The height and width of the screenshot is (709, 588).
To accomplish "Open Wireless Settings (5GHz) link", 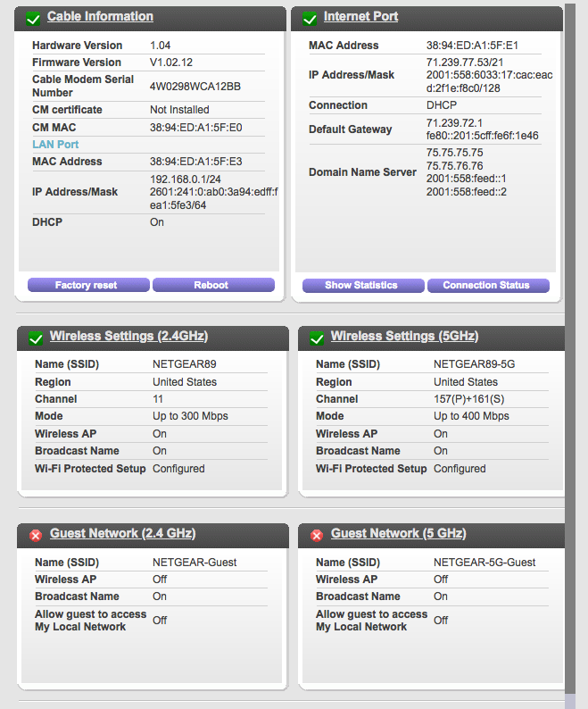I will click(x=404, y=336).
